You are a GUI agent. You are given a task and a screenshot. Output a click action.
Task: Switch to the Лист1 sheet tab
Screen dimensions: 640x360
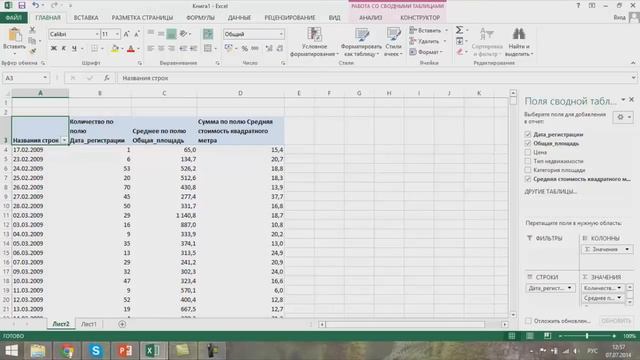(89, 324)
